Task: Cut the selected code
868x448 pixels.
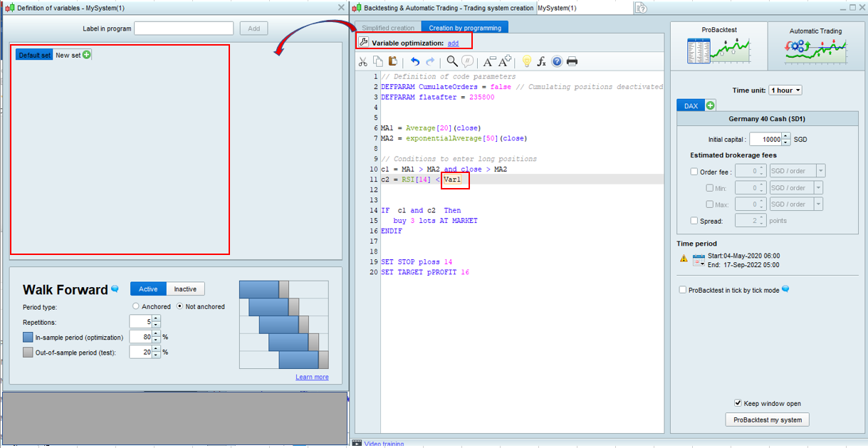Action: pos(363,61)
